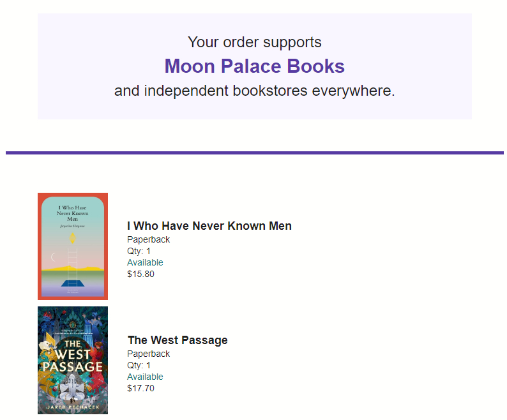The image size is (507, 420).
Task: Click the "I Who Have Never Known Men" title
Action: 209,226
